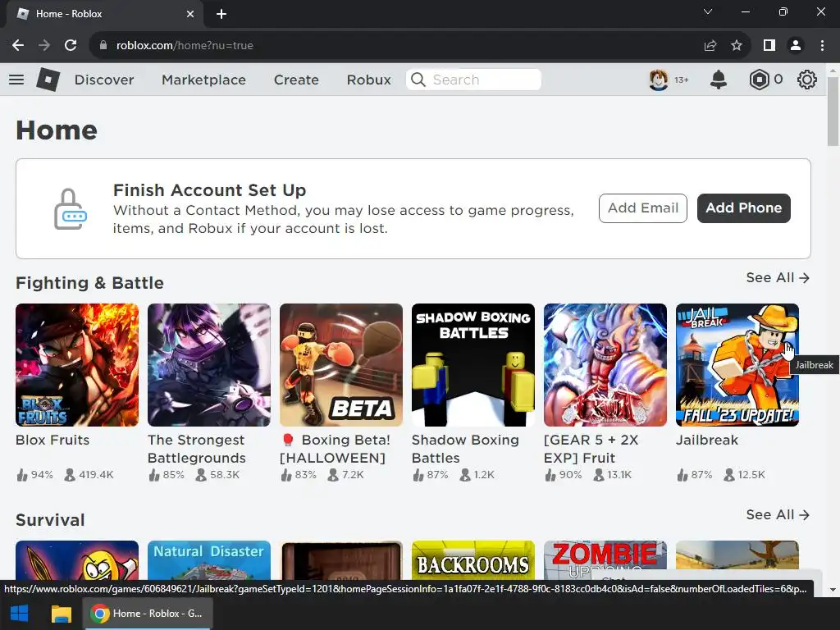Open the Natural Disaster survival thumbnail
This screenshot has height=630, width=840.
click(209, 560)
